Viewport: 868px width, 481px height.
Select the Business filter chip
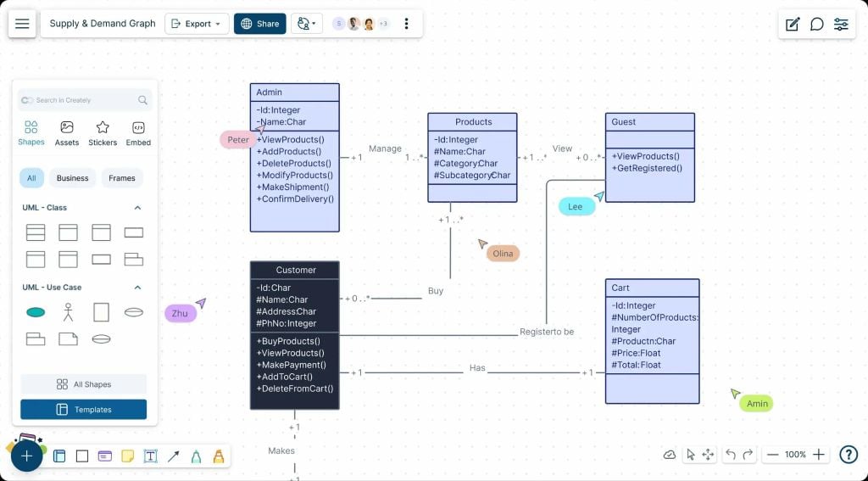pos(73,178)
